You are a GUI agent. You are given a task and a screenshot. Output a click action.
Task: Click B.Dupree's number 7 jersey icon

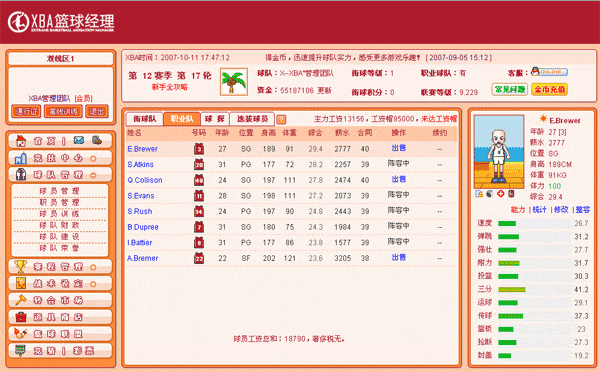point(199,227)
